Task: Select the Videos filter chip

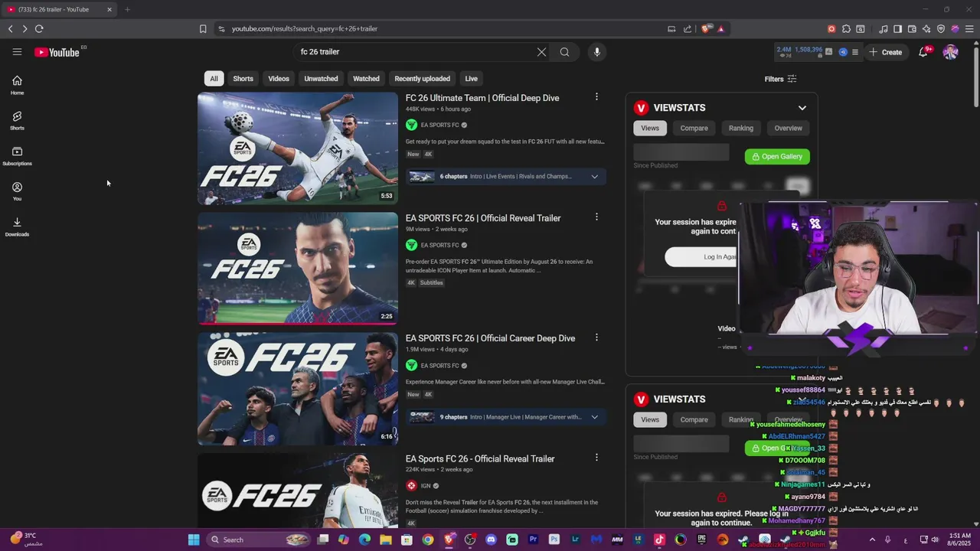Action: (x=279, y=79)
